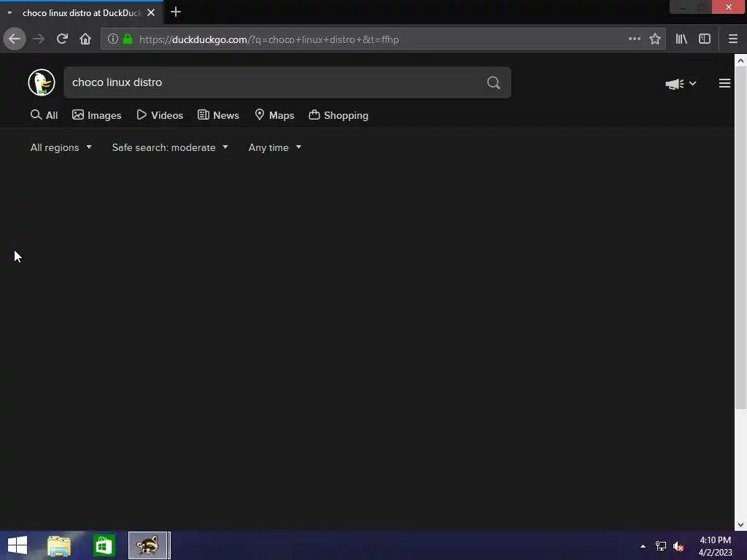Open the DuckDuckGo side menu
Screen dimensions: 747x560
pyautogui.click(x=724, y=83)
